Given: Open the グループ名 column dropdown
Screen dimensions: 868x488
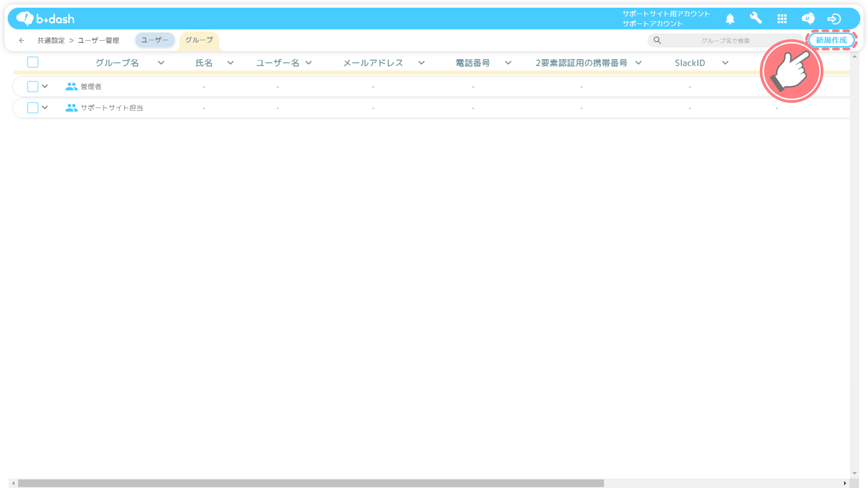Looking at the screenshot, I should pyautogui.click(x=161, y=63).
